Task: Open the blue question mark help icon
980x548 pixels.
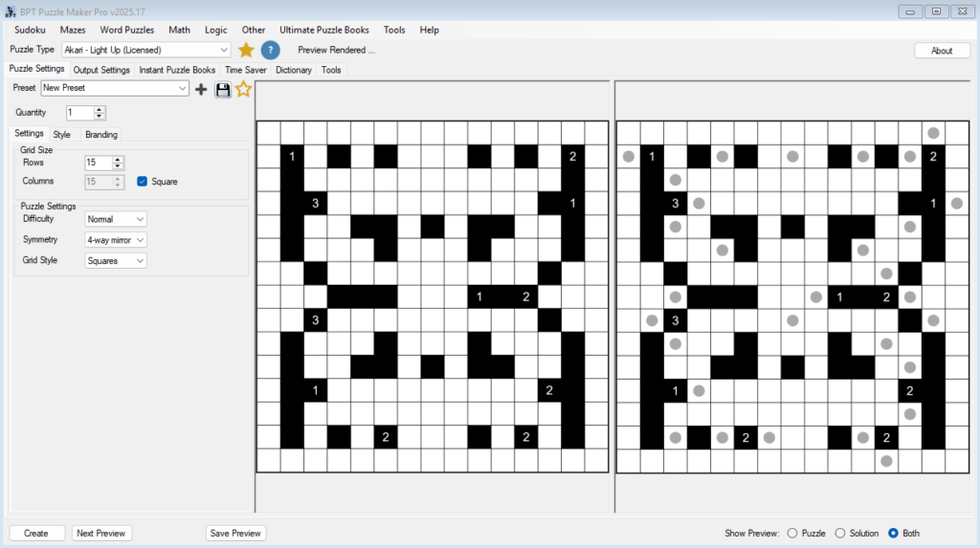Action: 271,50
